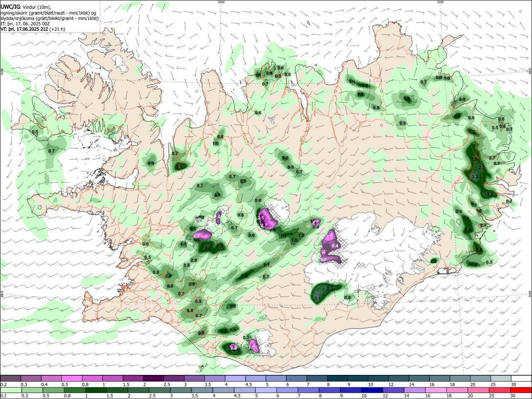Select the bright pink swatch labeled 0.5 in upper legend

coord(71,379)
